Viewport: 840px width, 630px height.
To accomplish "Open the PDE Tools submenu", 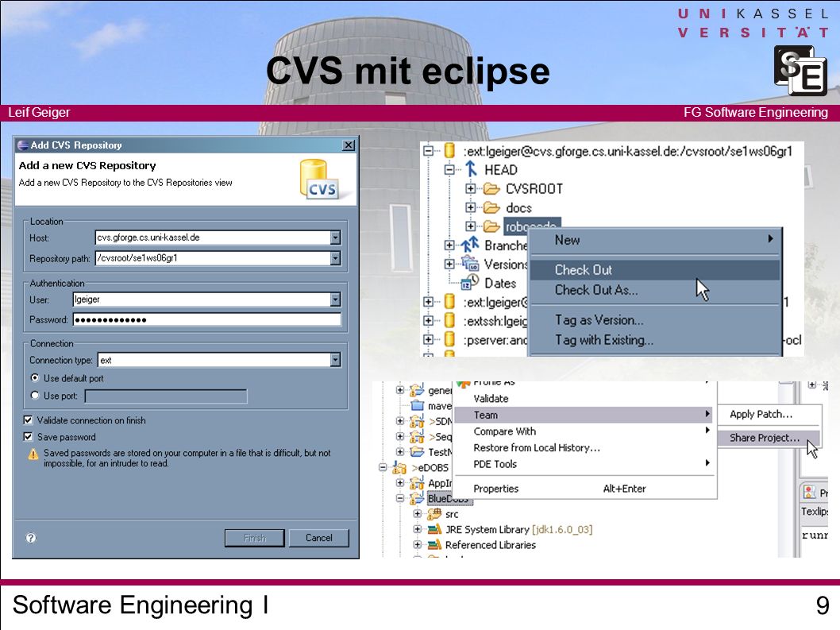I will tap(585, 464).
